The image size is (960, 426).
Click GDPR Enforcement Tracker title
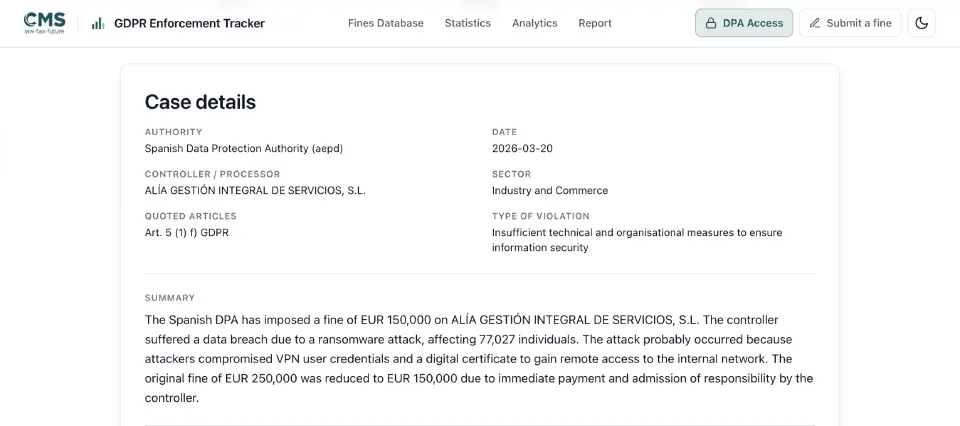coord(189,23)
